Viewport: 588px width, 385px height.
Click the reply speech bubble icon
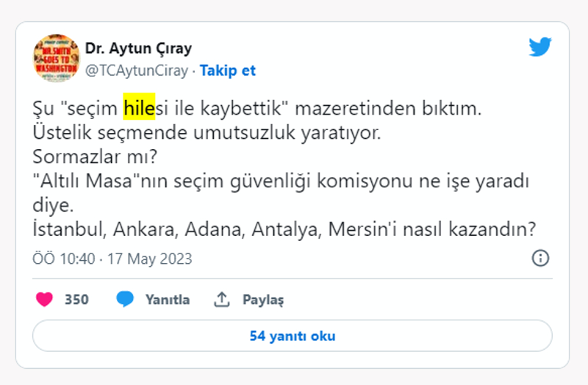125,300
